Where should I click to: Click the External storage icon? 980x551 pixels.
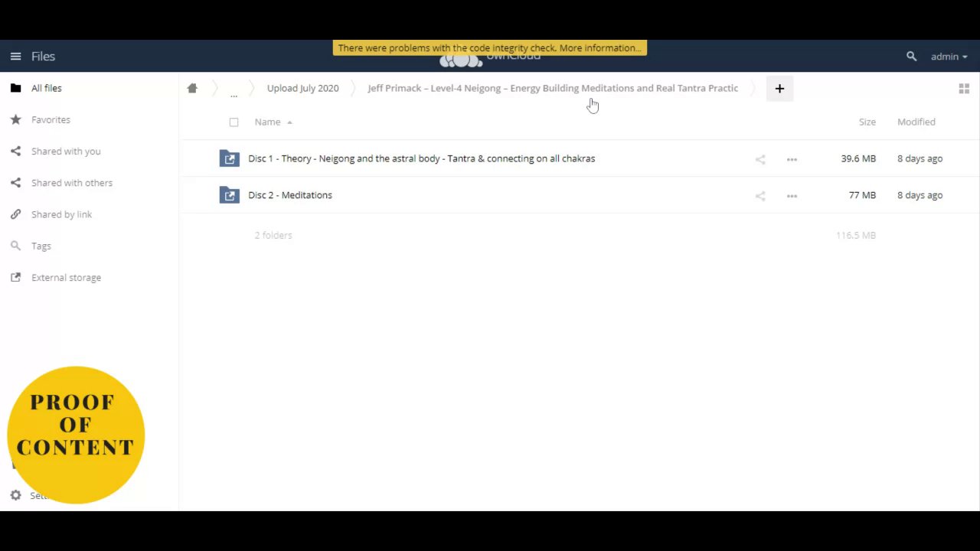pyautogui.click(x=15, y=278)
